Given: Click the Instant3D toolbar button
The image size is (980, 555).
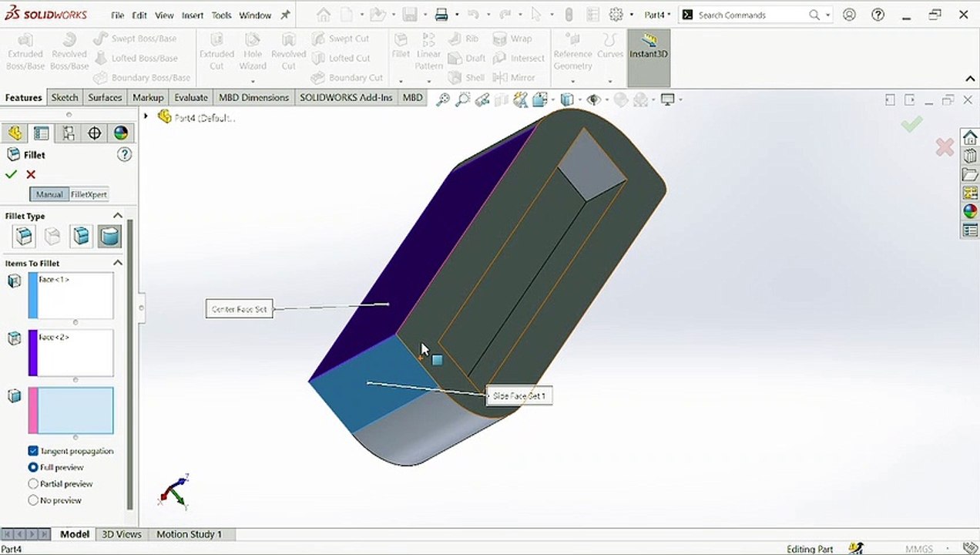Looking at the screenshot, I should click(x=649, y=58).
